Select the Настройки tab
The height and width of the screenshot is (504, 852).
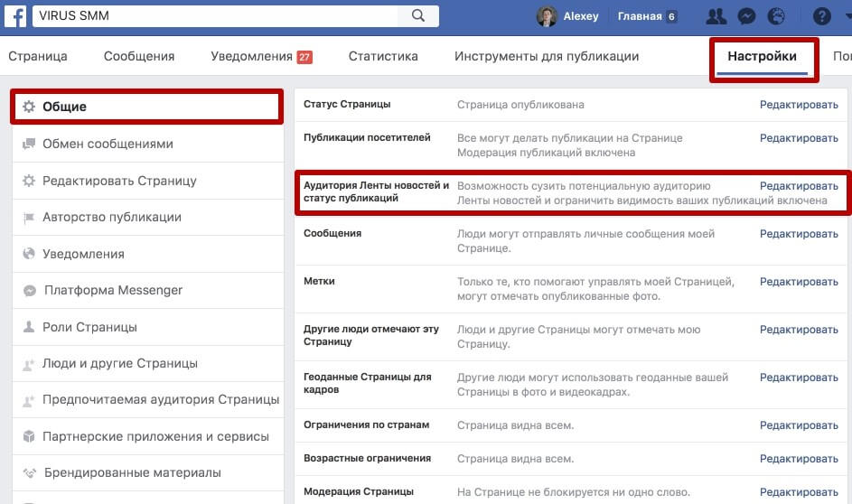click(762, 57)
